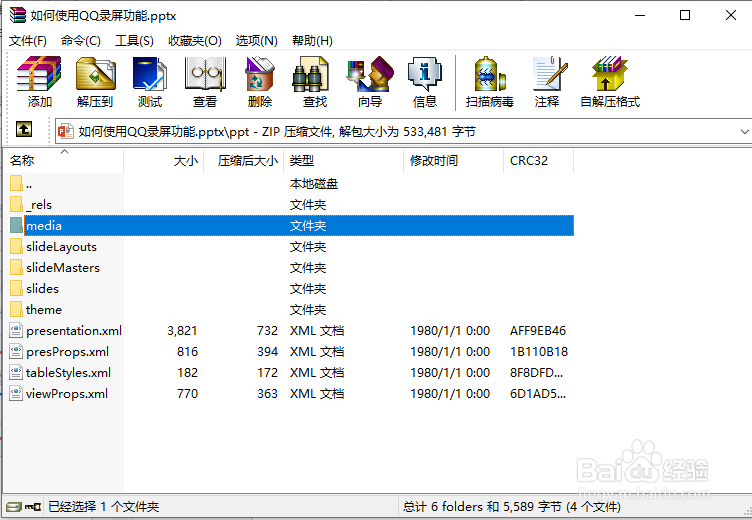Select the slideMasters folder icon

click(x=16, y=268)
